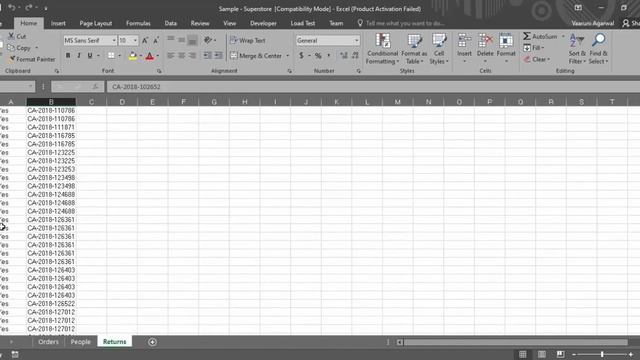Activate the Format Painter tool
This screenshot has width=640, height=360.
[x=32, y=59]
